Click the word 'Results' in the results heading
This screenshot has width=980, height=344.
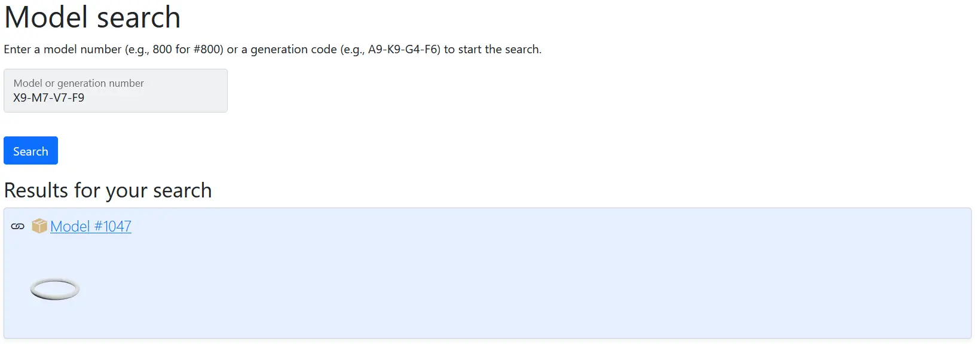click(x=36, y=190)
